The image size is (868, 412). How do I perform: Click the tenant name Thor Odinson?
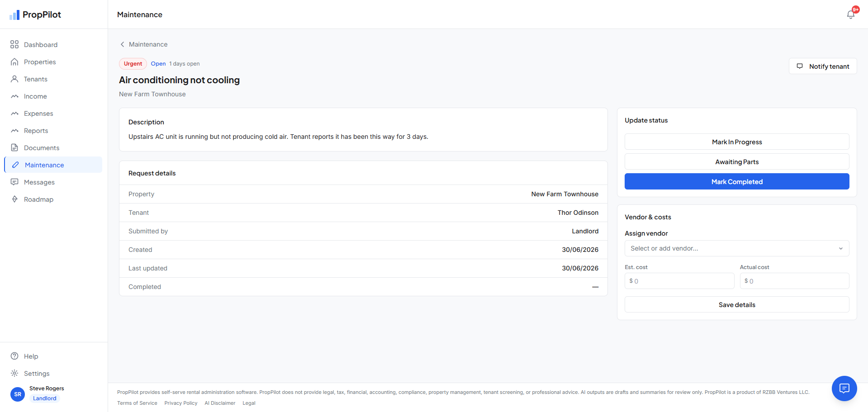click(578, 213)
